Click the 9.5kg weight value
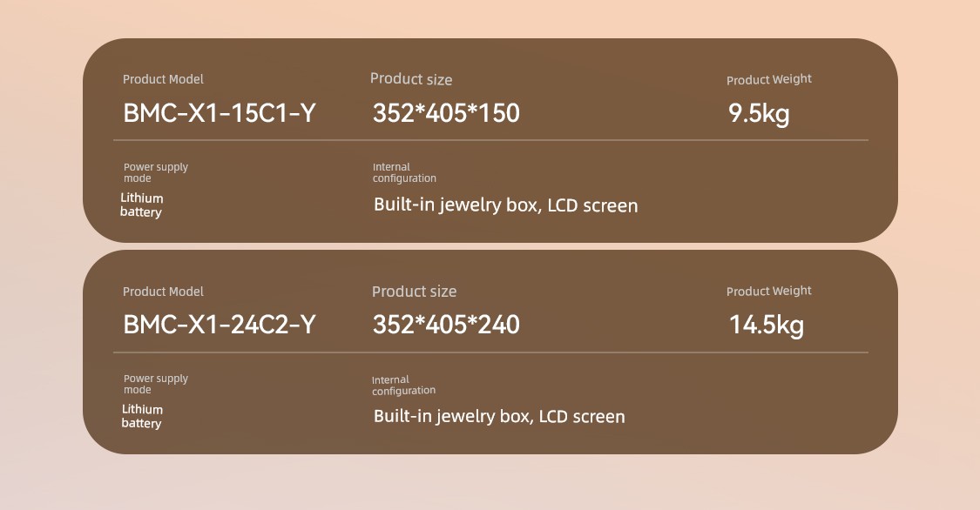The height and width of the screenshot is (510, 980). (x=759, y=114)
